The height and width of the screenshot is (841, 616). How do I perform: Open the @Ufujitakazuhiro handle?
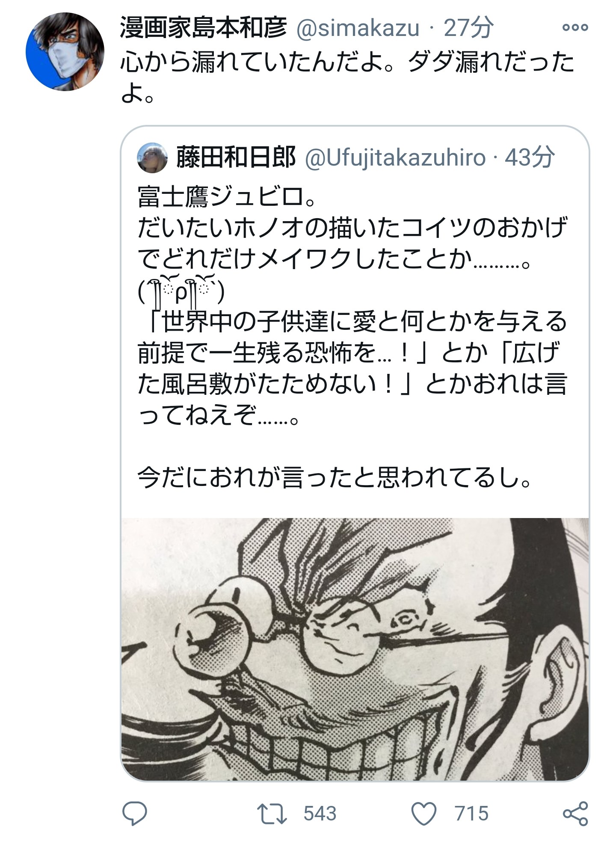pos(395,158)
